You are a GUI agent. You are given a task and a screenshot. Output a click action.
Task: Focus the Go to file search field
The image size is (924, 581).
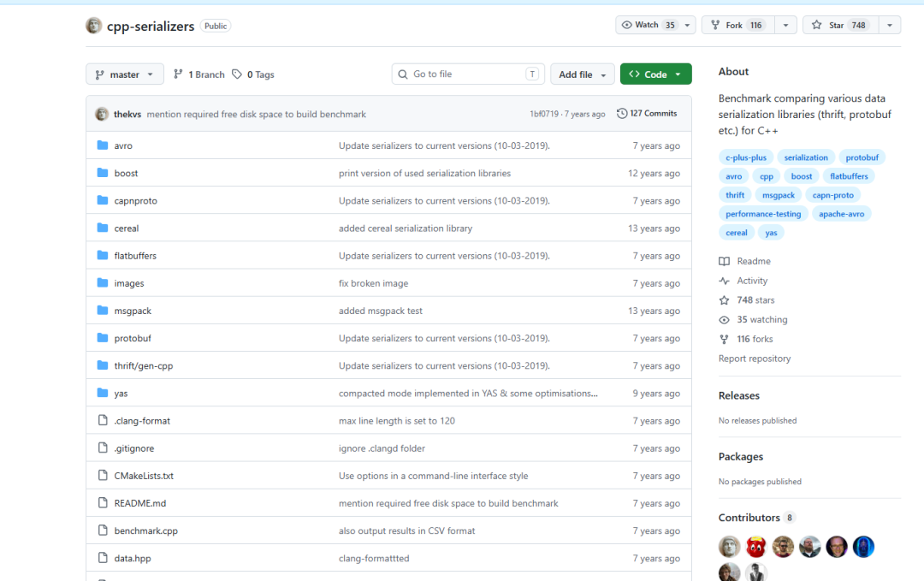468,74
